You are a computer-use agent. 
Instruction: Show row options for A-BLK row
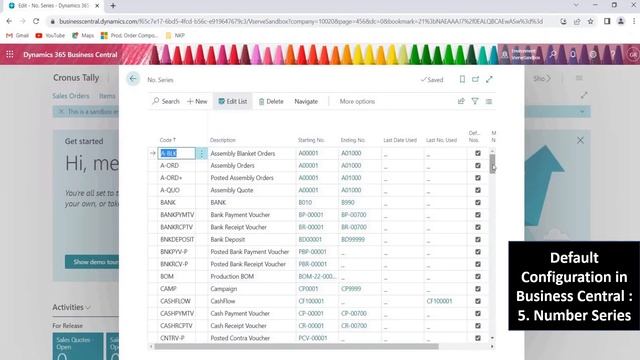[x=201, y=153]
